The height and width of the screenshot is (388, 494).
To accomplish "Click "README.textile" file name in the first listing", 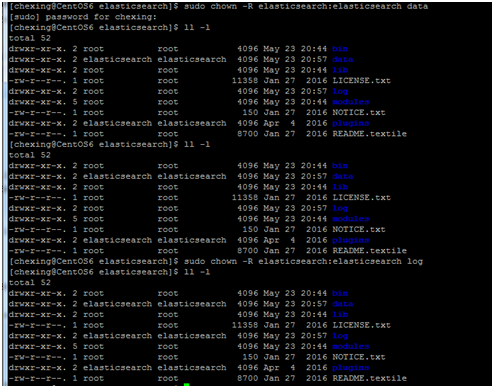I will pos(369,134).
